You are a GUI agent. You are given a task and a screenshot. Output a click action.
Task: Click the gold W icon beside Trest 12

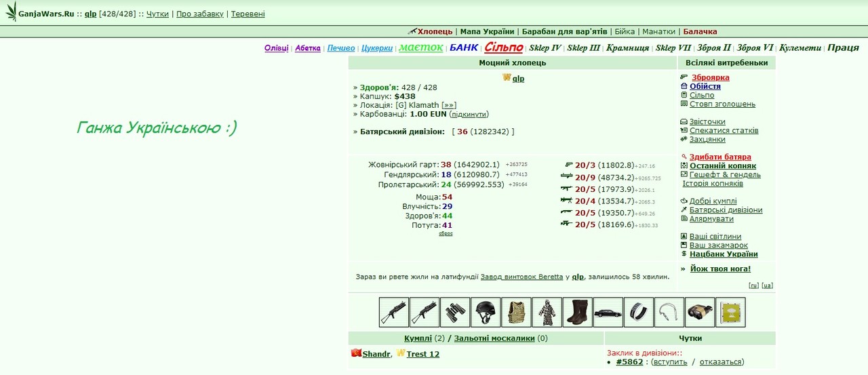[401, 353]
